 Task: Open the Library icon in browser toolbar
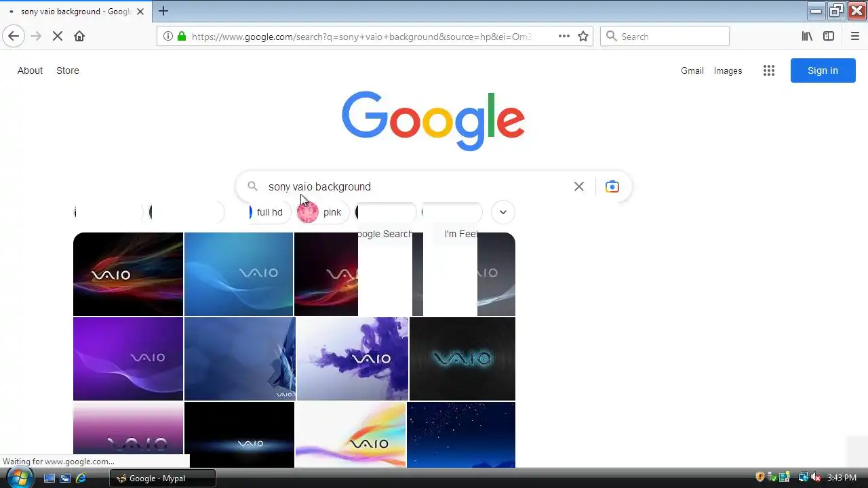[807, 37]
